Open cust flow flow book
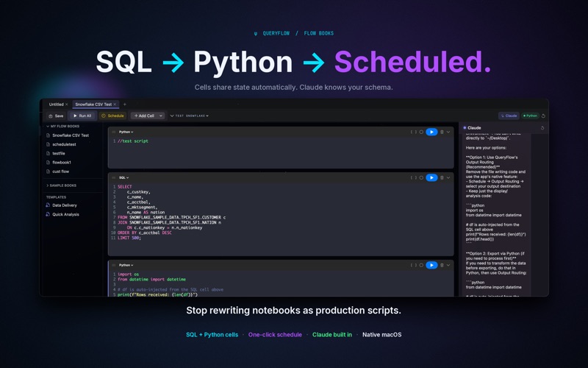The height and width of the screenshot is (368, 588). pyautogui.click(x=60, y=171)
